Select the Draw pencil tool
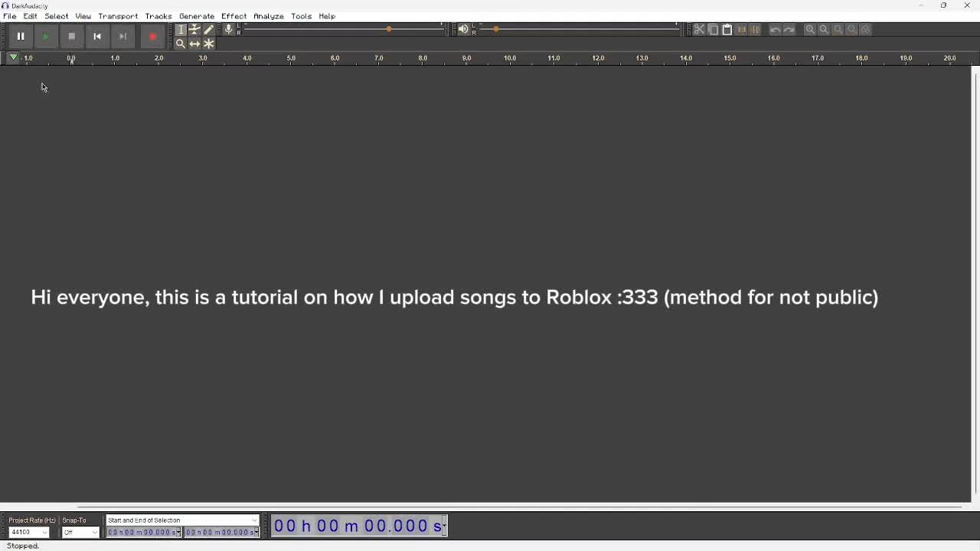Image resolution: width=980 pixels, height=551 pixels. click(x=208, y=29)
